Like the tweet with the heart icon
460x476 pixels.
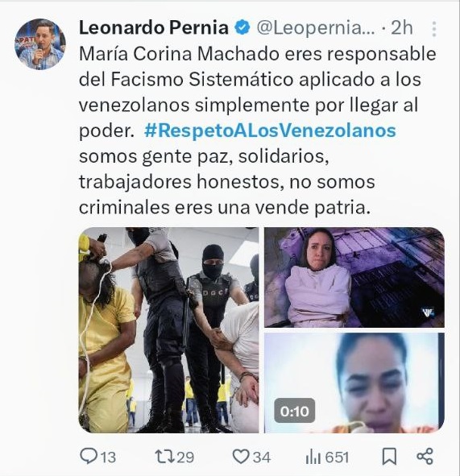pyautogui.click(x=241, y=457)
